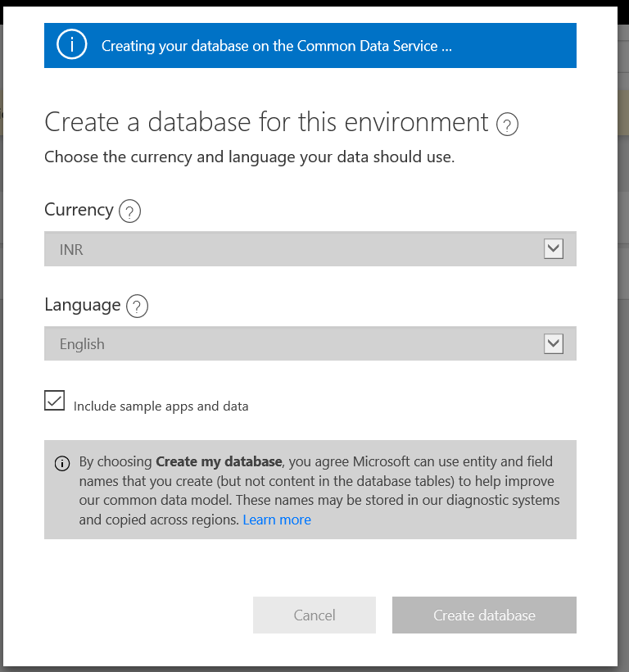The height and width of the screenshot is (672, 629).
Task: Click the info icon in the agreement notice
Action: [x=62, y=463]
